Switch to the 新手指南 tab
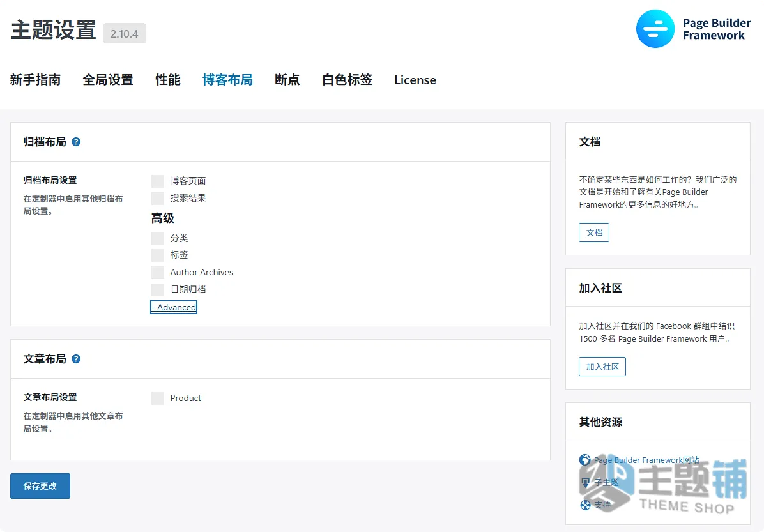Viewport: 764px width, 532px height. (35, 80)
